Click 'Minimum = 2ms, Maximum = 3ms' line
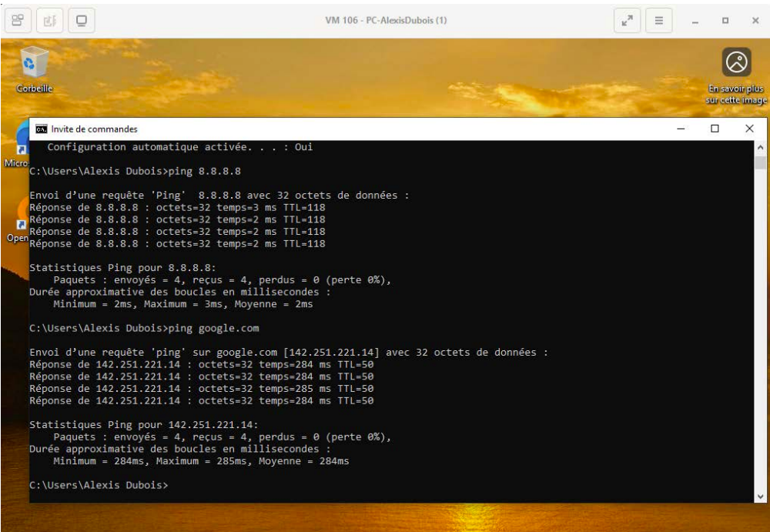The width and height of the screenshot is (770, 532). click(x=183, y=304)
